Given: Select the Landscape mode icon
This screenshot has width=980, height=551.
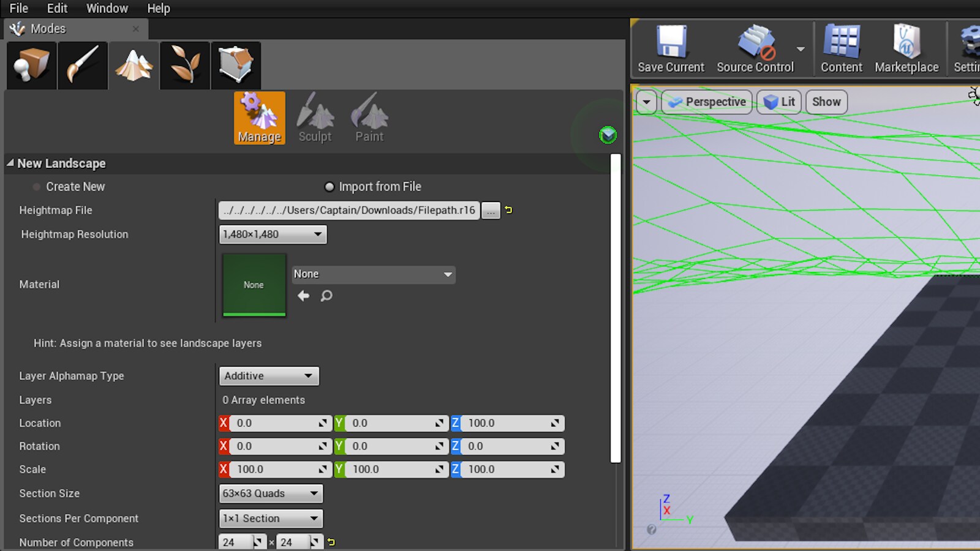Looking at the screenshot, I should click(134, 65).
